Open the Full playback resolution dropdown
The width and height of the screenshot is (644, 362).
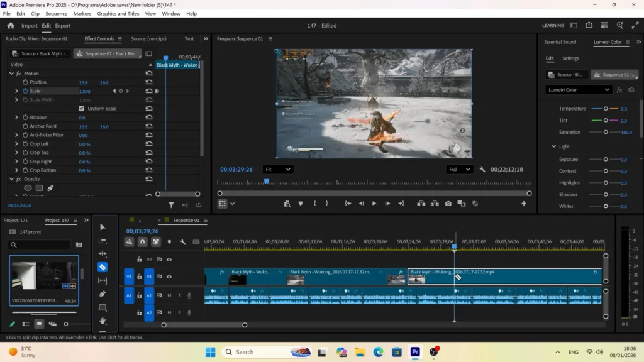(x=460, y=170)
